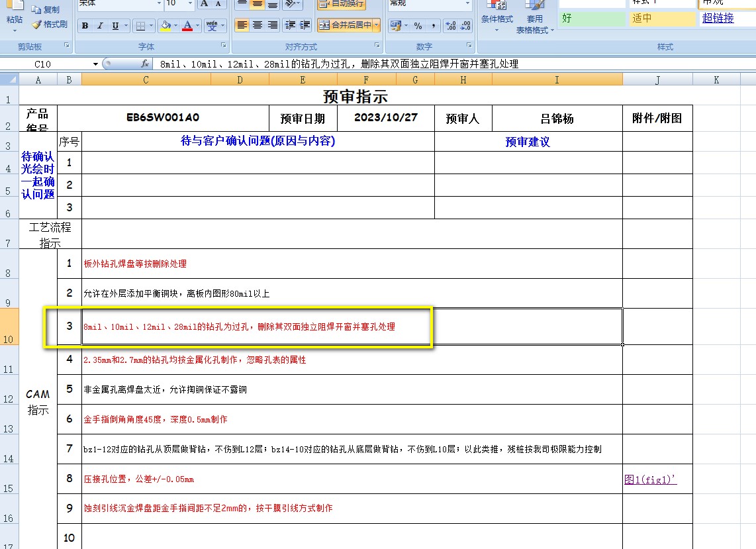756x549 pixels.
Task: Apply comma style number format
Action: click(434, 26)
